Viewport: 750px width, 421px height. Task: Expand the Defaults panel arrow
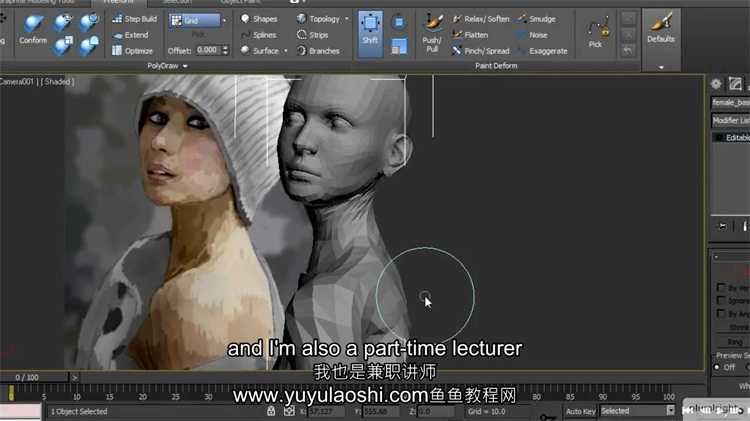(661, 67)
